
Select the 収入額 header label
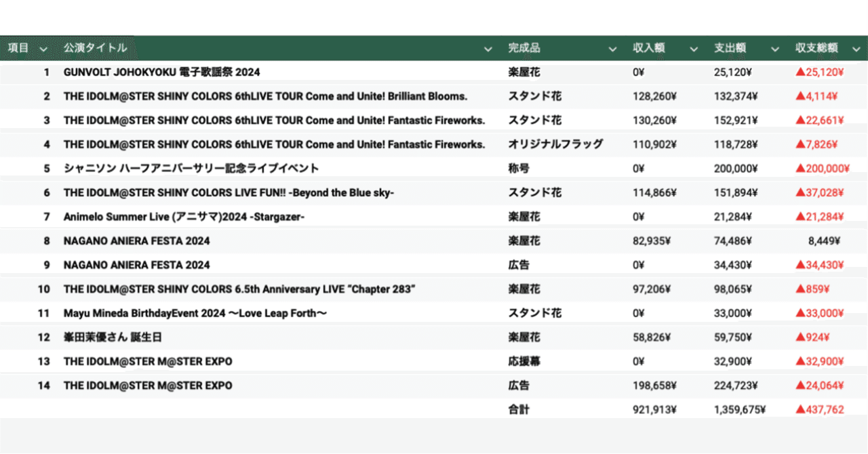coord(649,48)
